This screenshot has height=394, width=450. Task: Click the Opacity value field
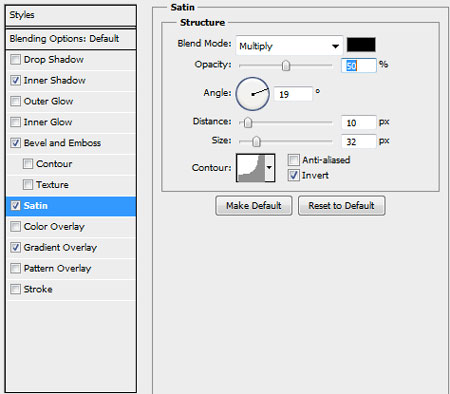click(359, 66)
